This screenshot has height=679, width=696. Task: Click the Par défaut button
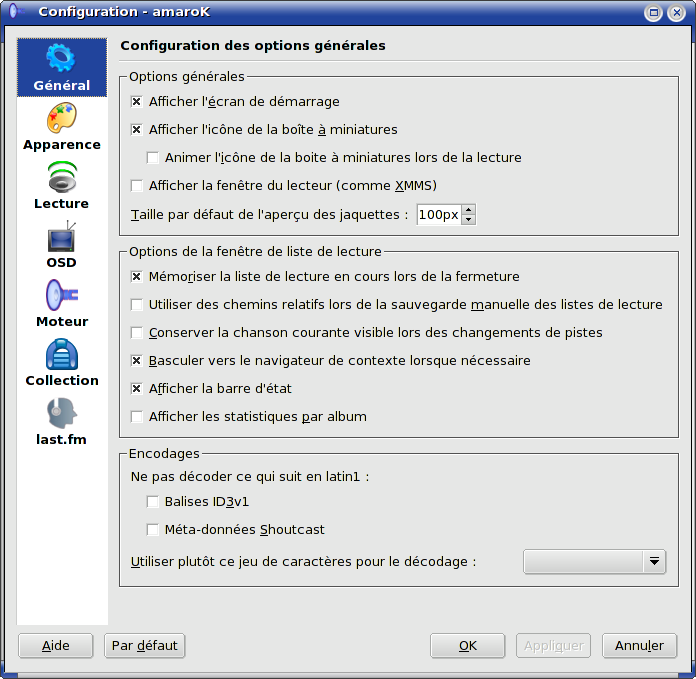click(145, 646)
